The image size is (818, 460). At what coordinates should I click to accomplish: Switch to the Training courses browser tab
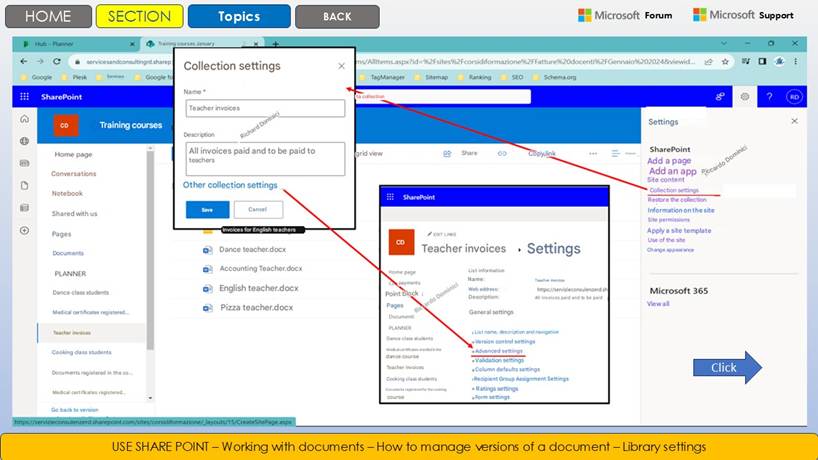coord(201,44)
